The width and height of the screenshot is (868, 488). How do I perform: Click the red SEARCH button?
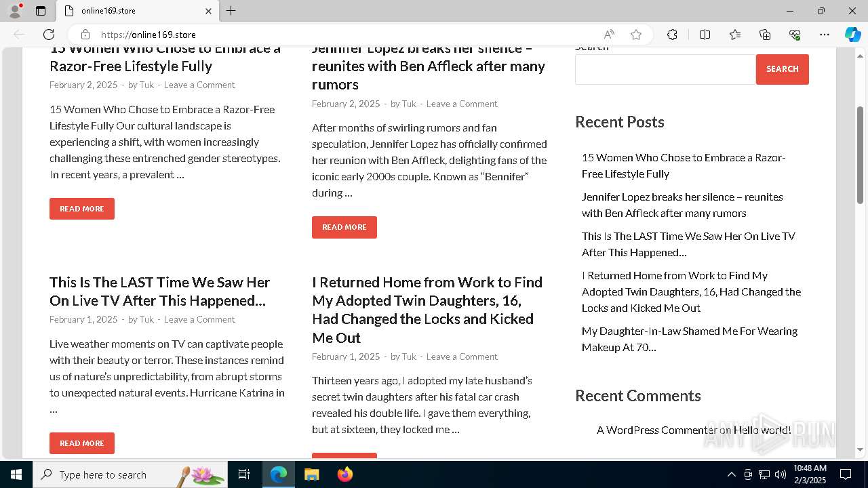pos(783,69)
